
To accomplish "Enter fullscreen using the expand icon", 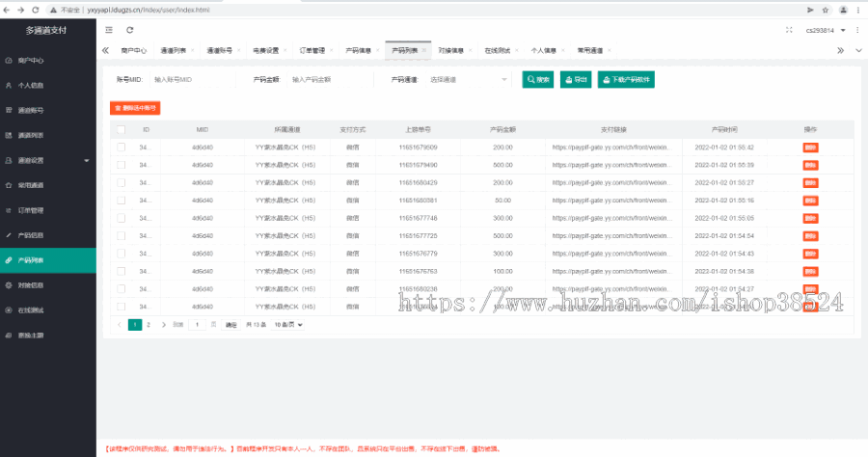I will coord(790,30).
